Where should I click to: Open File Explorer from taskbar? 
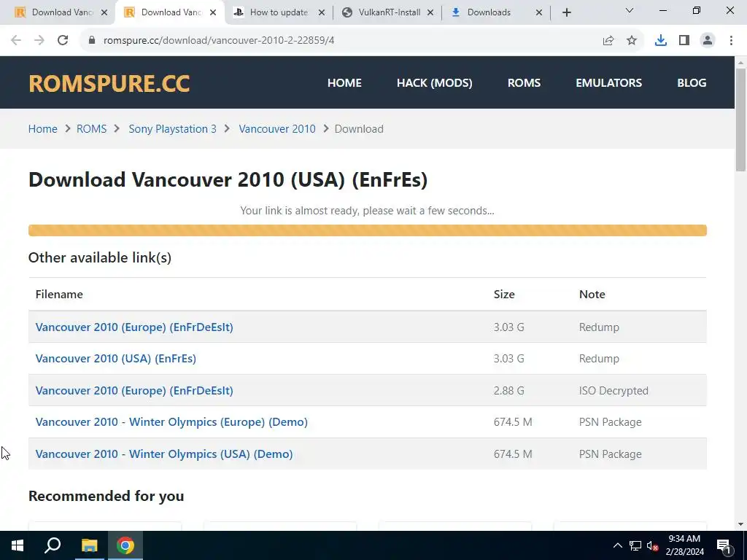[89, 545]
